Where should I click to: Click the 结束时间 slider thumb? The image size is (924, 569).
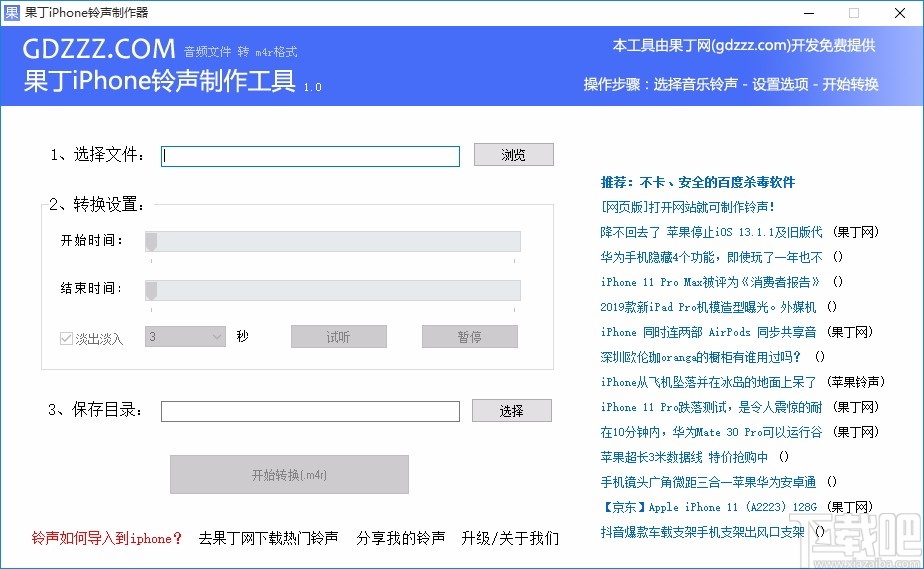click(151, 290)
